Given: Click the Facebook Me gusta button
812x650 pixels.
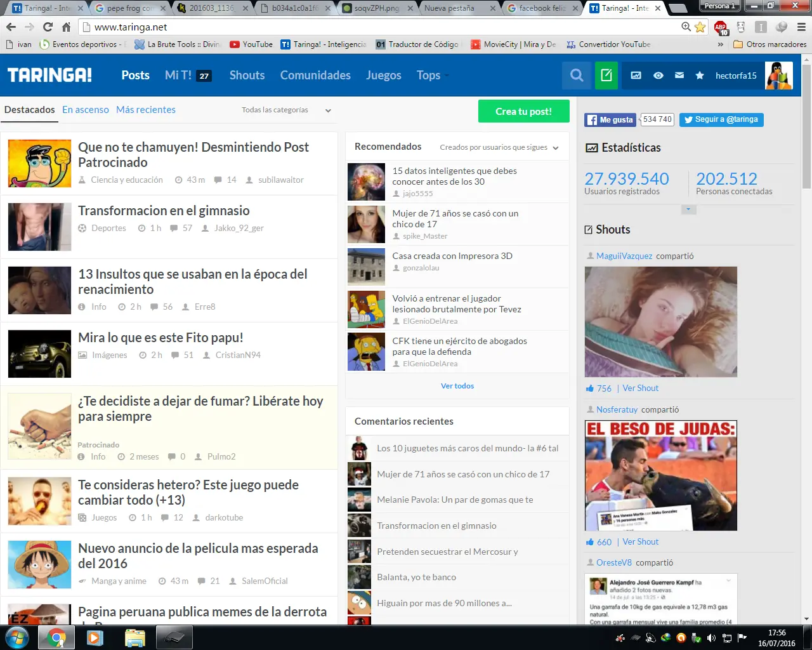Looking at the screenshot, I should [610, 119].
